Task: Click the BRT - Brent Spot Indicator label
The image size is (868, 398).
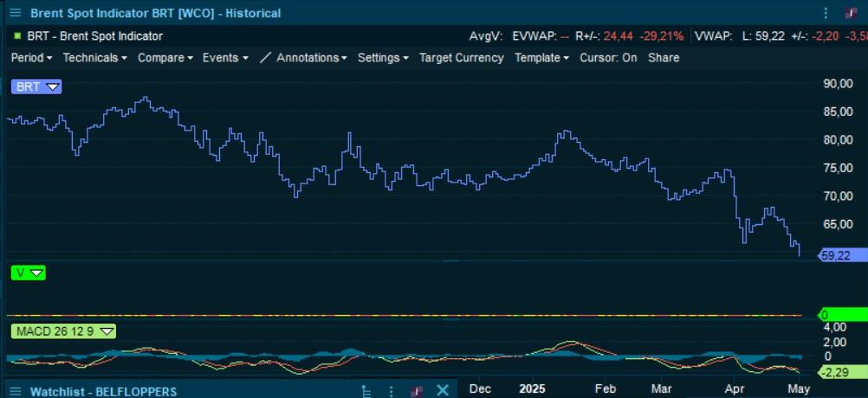Action: click(94, 36)
